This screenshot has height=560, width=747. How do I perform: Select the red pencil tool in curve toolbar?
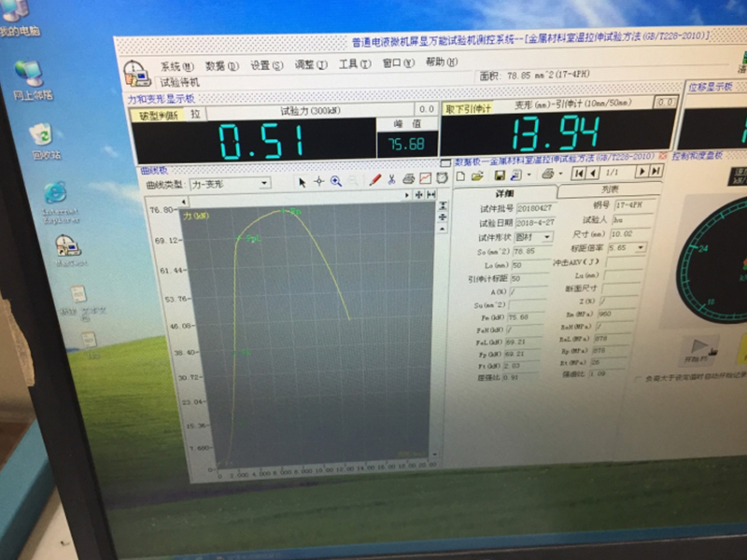[x=374, y=180]
